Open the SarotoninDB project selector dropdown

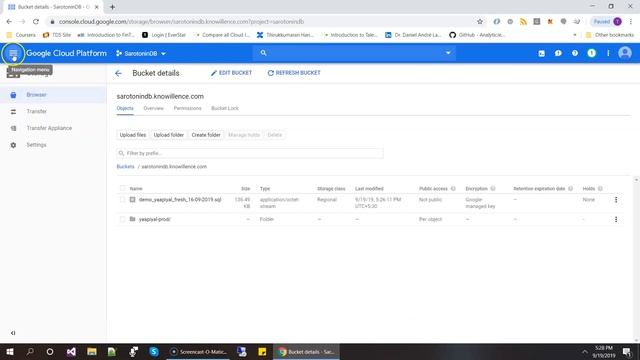click(x=141, y=53)
